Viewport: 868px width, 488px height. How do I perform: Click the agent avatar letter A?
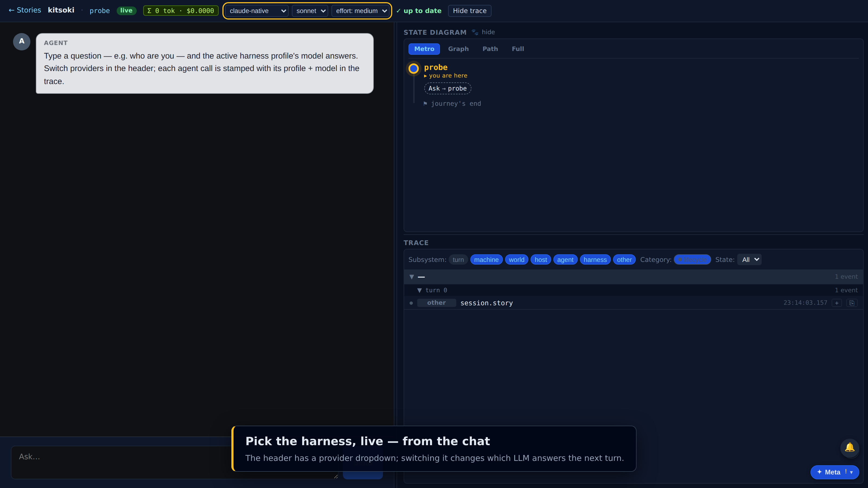click(x=22, y=41)
